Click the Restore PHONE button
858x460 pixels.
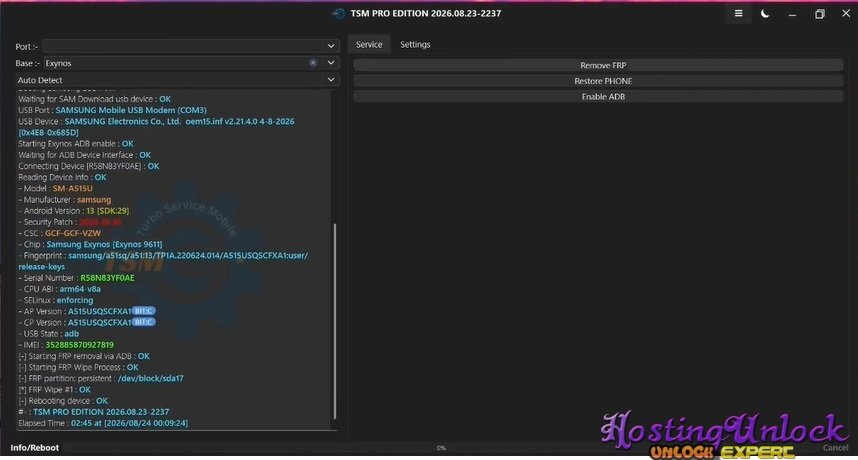(x=598, y=81)
